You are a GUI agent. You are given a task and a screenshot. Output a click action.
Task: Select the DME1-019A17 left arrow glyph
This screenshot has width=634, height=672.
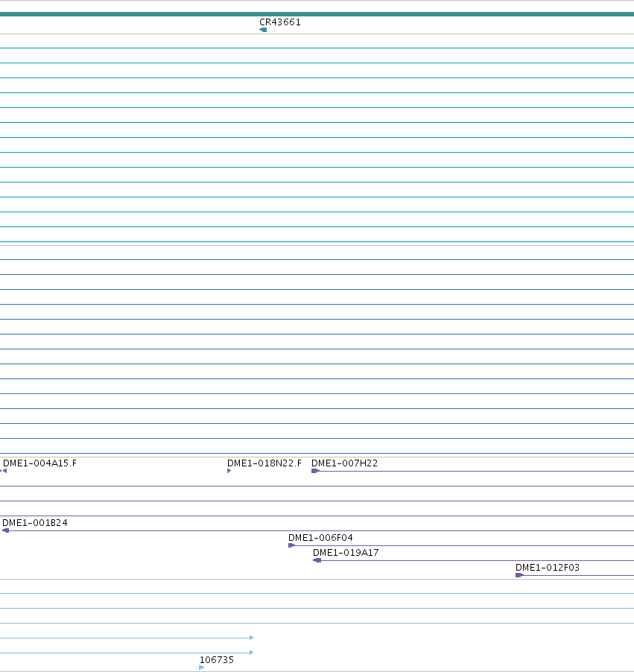click(x=317, y=560)
